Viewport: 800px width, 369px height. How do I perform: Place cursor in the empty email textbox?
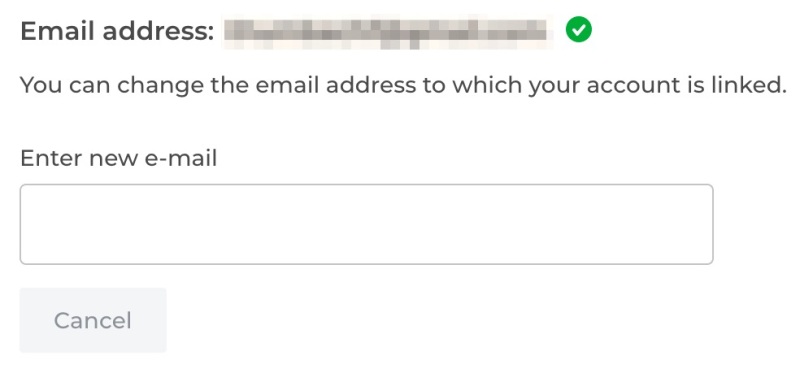pos(366,224)
